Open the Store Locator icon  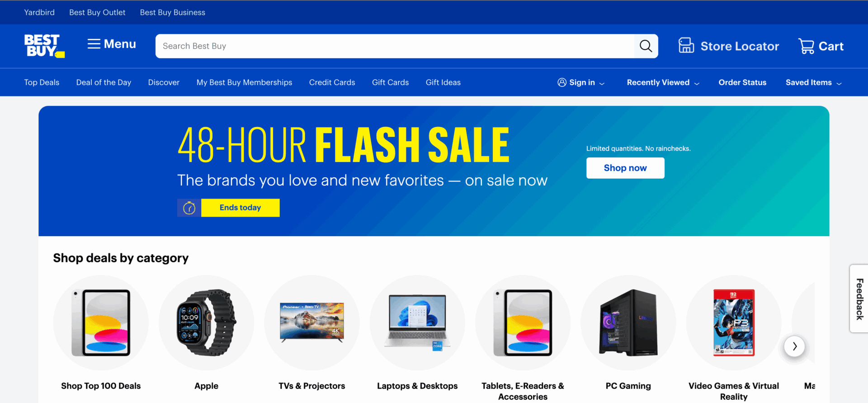(686, 46)
